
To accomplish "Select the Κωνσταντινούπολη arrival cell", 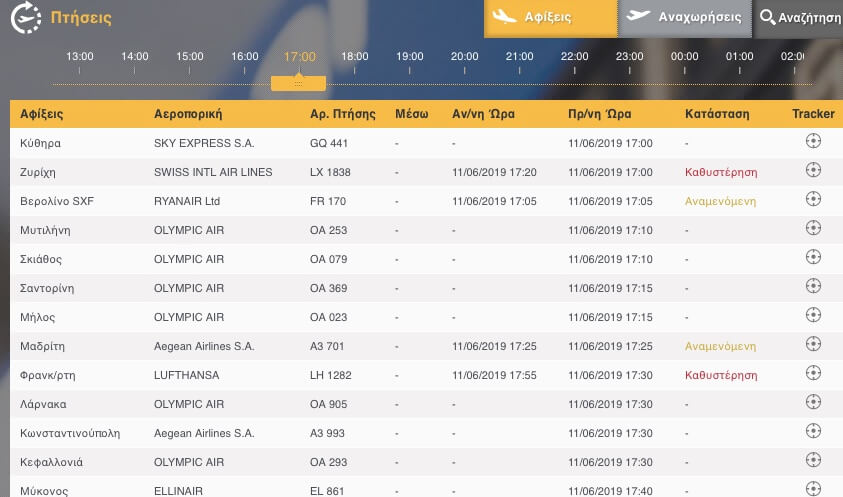I will 70,434.
